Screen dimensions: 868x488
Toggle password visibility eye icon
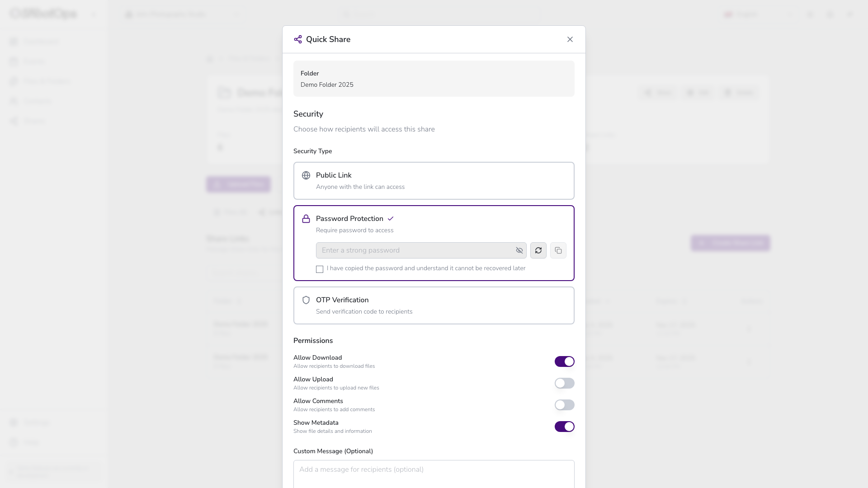(x=519, y=250)
